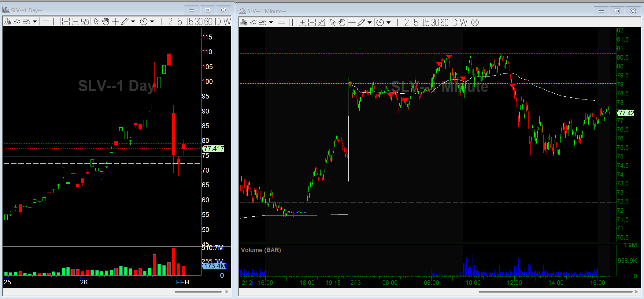Click the 2/3 date marker on Minute time axis
644x299 pixels.
(x=355, y=282)
